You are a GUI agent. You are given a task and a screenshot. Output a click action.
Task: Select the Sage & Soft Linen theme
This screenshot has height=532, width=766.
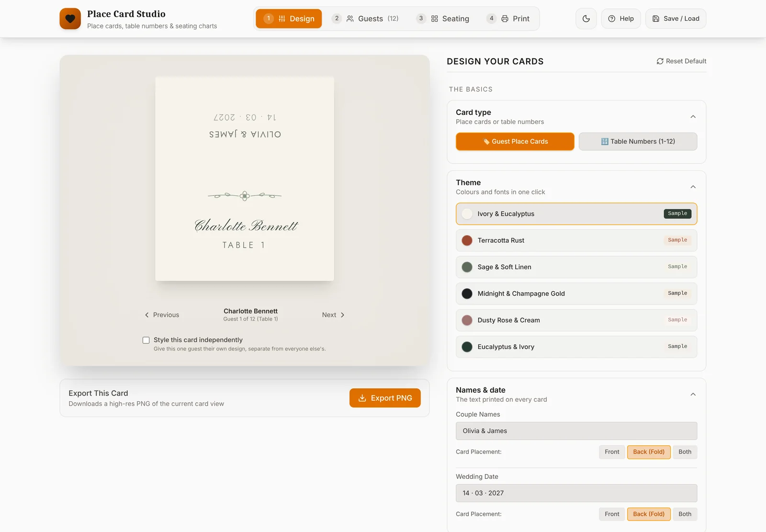click(x=576, y=267)
